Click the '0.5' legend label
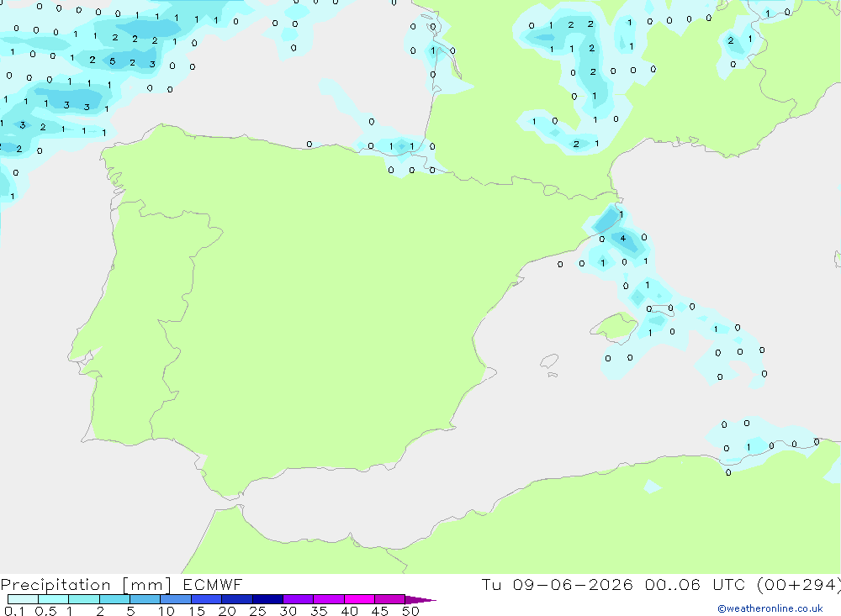Image resolution: width=841 pixels, height=616 pixels. [45, 611]
